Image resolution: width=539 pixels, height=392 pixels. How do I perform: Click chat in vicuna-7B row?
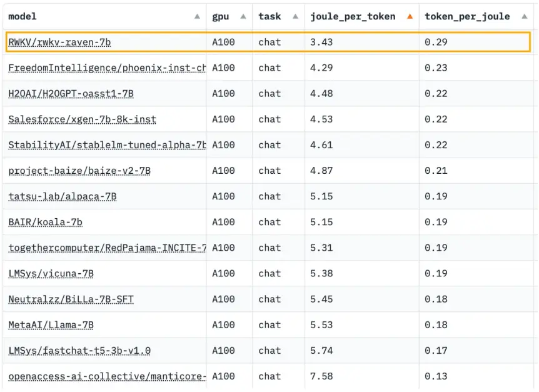(269, 274)
